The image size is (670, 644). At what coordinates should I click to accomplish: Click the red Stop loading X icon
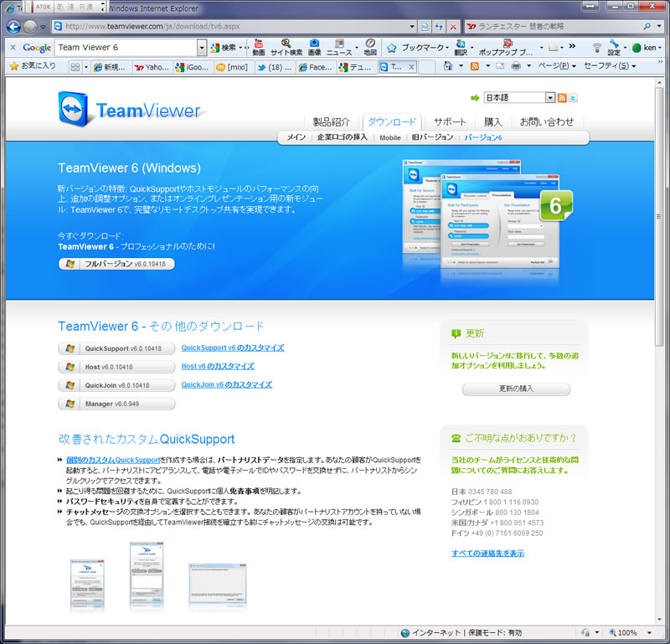click(453, 27)
